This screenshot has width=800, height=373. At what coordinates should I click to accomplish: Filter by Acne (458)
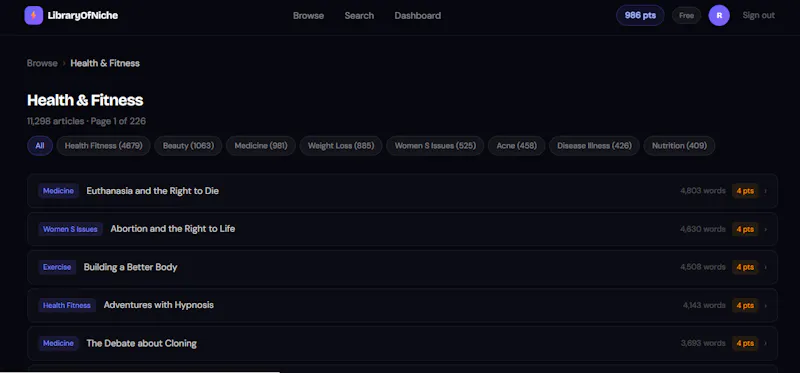(x=516, y=146)
